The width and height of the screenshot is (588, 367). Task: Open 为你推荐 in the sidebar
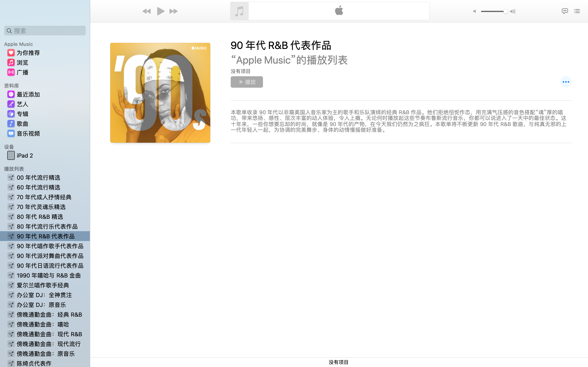click(x=28, y=53)
